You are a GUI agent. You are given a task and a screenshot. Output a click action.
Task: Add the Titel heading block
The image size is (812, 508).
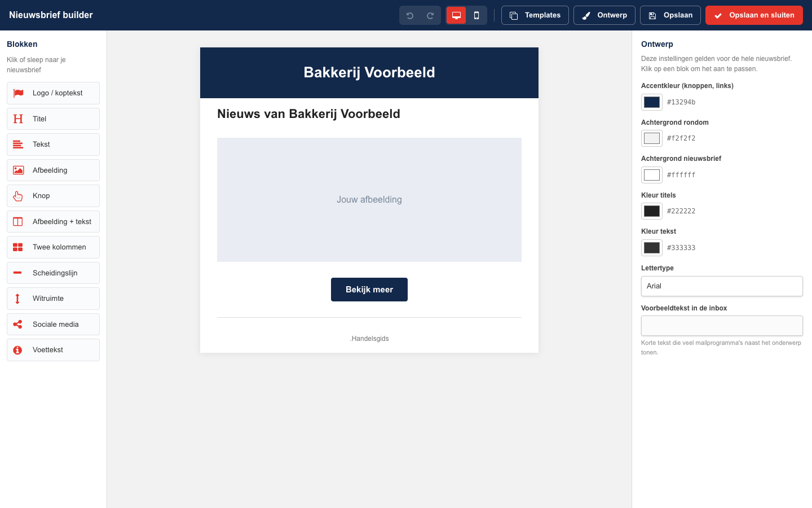click(x=53, y=119)
